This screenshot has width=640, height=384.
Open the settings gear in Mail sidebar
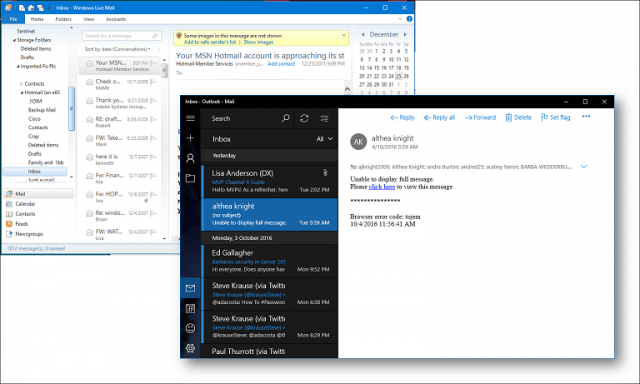(190, 348)
